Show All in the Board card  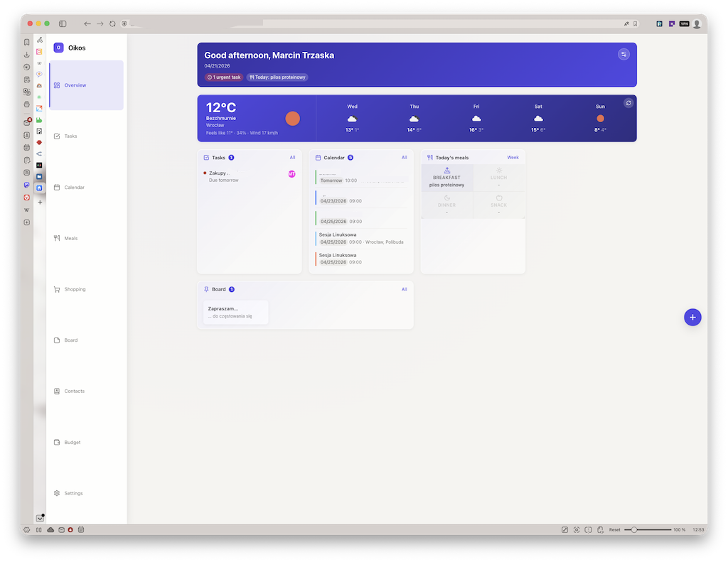tap(405, 289)
